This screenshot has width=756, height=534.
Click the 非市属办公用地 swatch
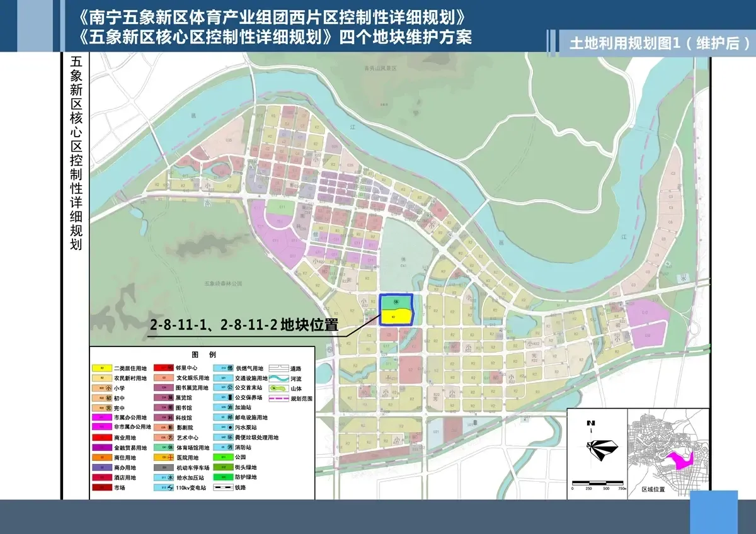(x=102, y=427)
